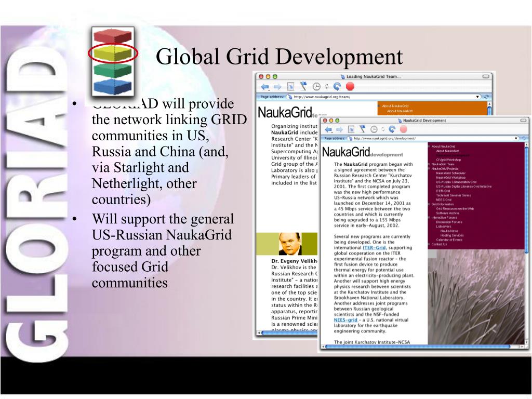Click go arrows beside Team address bar
The height and width of the screenshot is (399, 532).
(486, 97)
